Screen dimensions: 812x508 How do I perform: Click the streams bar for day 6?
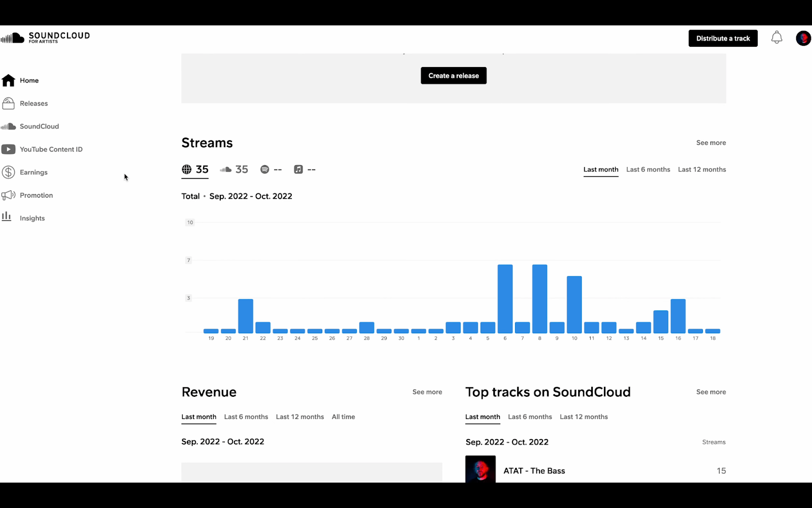pyautogui.click(x=505, y=299)
